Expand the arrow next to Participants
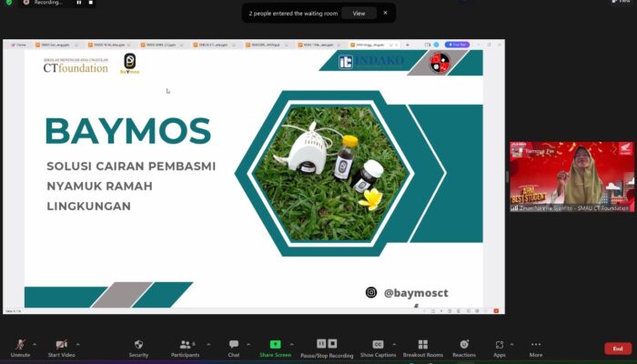 pos(208,345)
